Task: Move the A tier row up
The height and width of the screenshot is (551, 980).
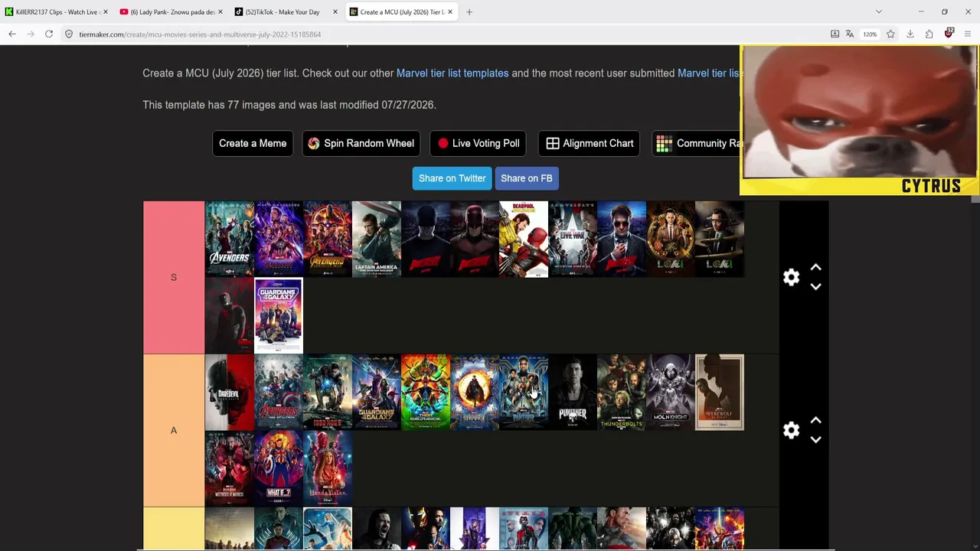Action: (x=815, y=420)
